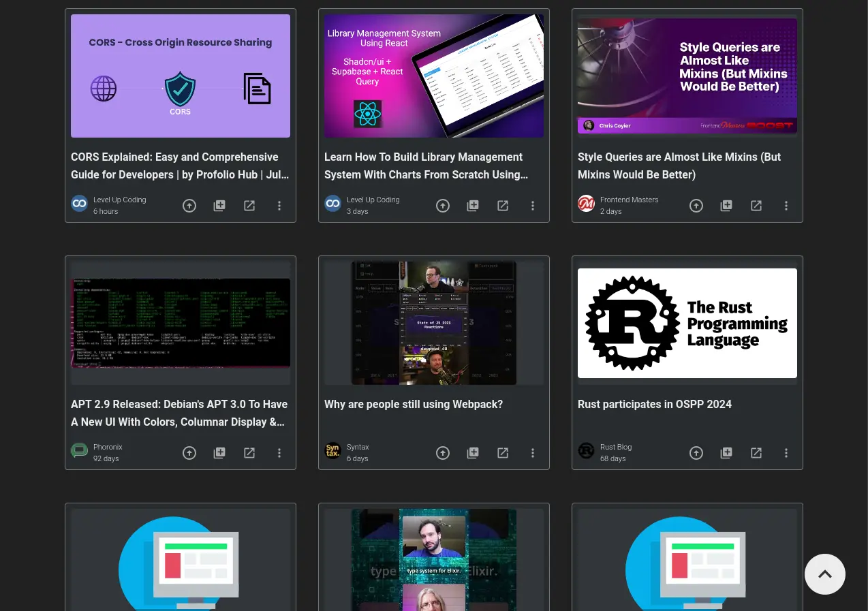Upvote the Library Management System post
The height and width of the screenshot is (611, 868).
pyautogui.click(x=443, y=206)
